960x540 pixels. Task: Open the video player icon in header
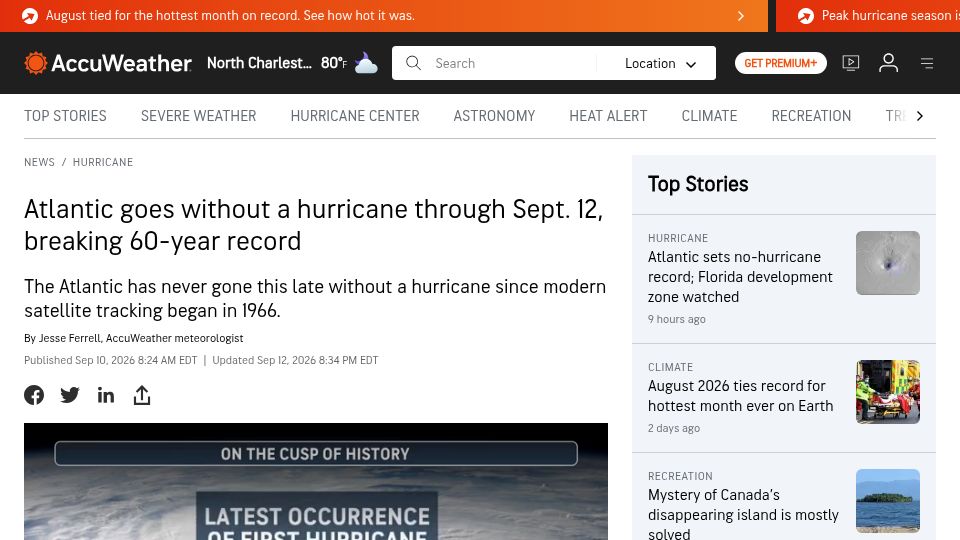point(850,63)
